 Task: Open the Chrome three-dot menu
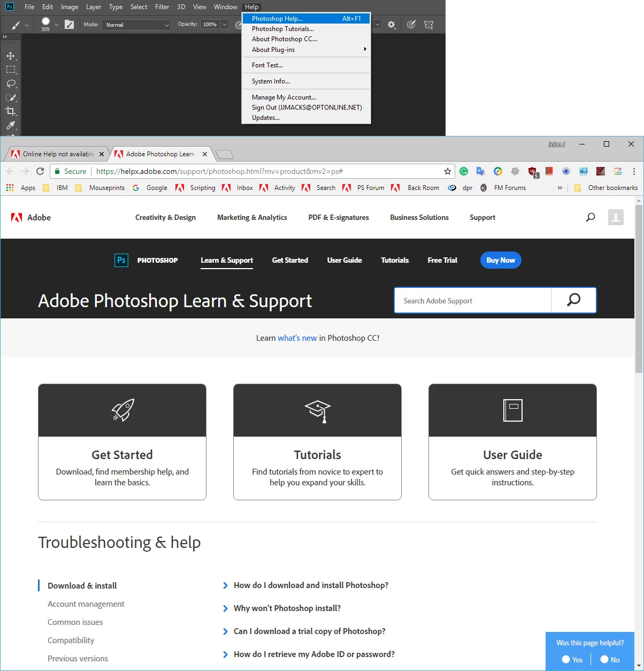(634, 171)
